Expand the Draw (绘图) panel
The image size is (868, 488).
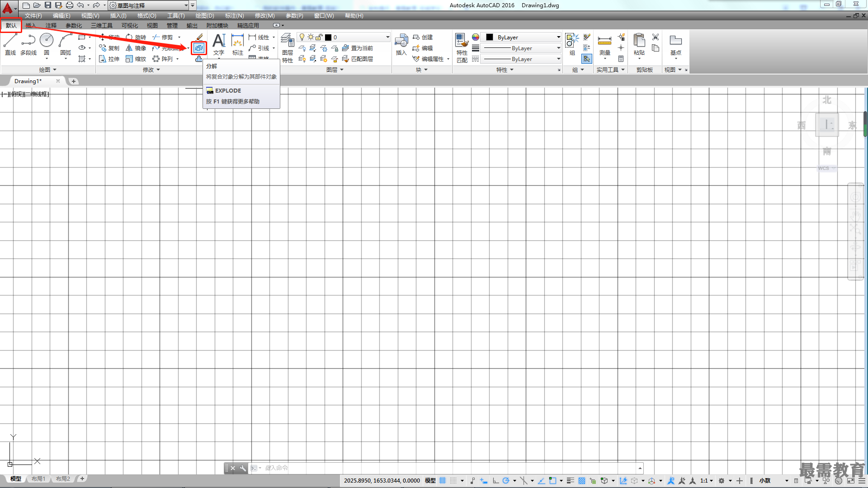47,70
